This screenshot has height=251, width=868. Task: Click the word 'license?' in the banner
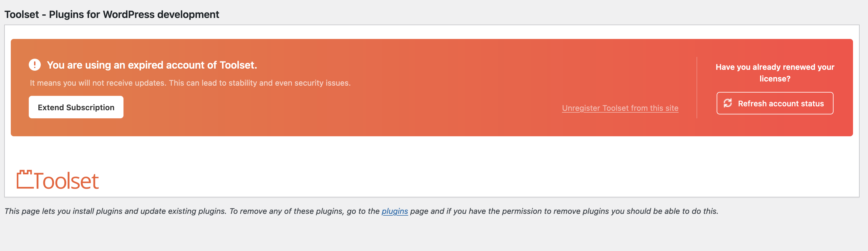tap(775, 79)
